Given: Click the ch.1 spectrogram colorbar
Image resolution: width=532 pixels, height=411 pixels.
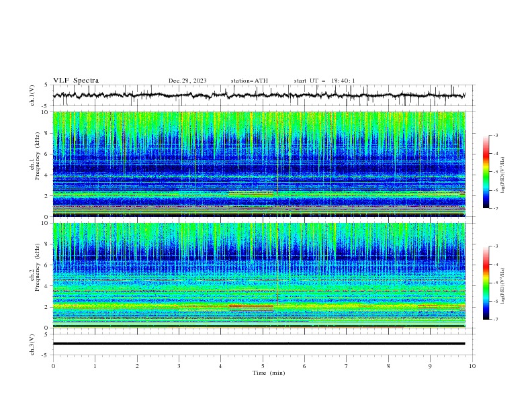Looking at the screenshot, I should pos(486,172).
